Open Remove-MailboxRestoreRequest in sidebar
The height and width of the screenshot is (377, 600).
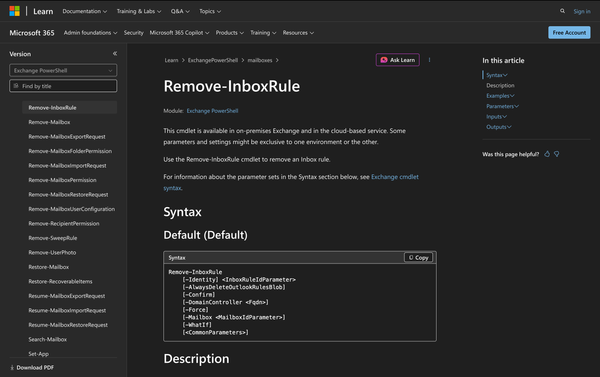68,194
